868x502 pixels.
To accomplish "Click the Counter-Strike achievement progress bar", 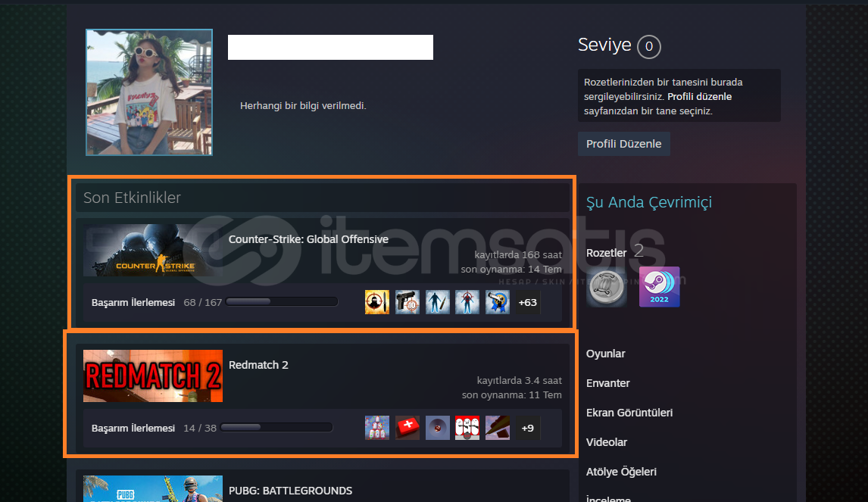I will pyautogui.click(x=282, y=301).
